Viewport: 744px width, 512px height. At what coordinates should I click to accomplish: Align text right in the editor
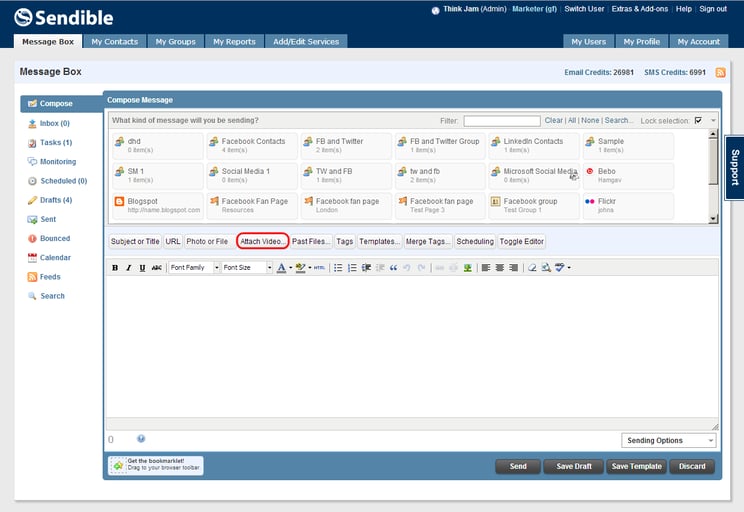pos(513,268)
